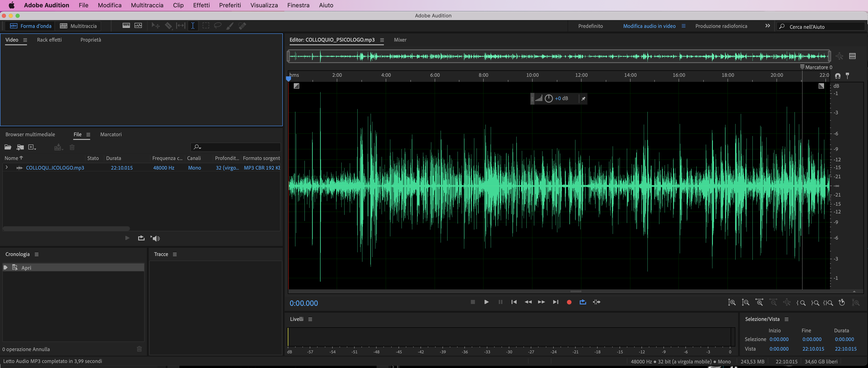Open the Editor panel menu
This screenshot has width=868, height=368.
point(382,40)
